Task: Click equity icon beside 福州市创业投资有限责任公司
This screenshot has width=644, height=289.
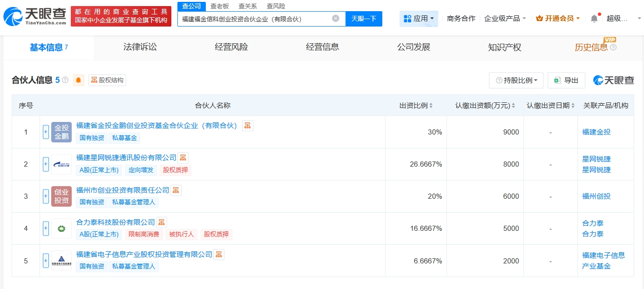Action: coord(176,190)
